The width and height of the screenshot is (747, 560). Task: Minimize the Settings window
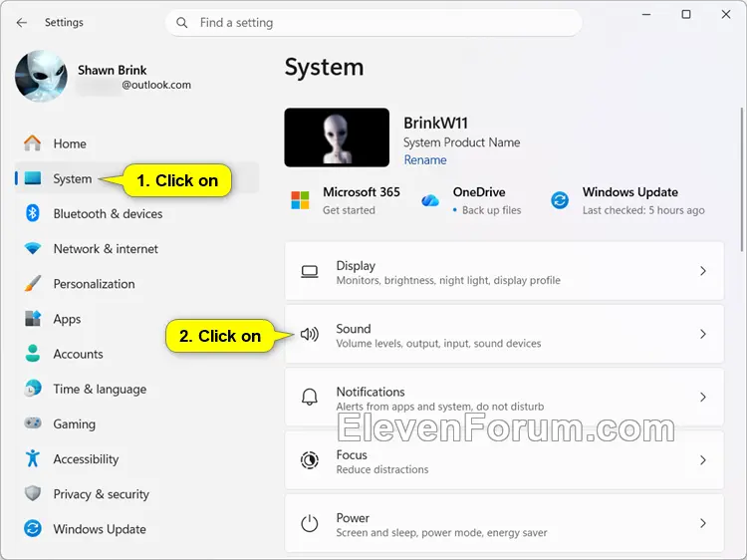(x=646, y=14)
